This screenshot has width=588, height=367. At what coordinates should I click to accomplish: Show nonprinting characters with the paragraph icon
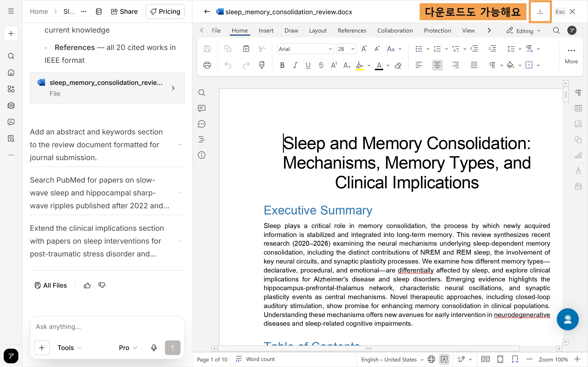[492, 65]
